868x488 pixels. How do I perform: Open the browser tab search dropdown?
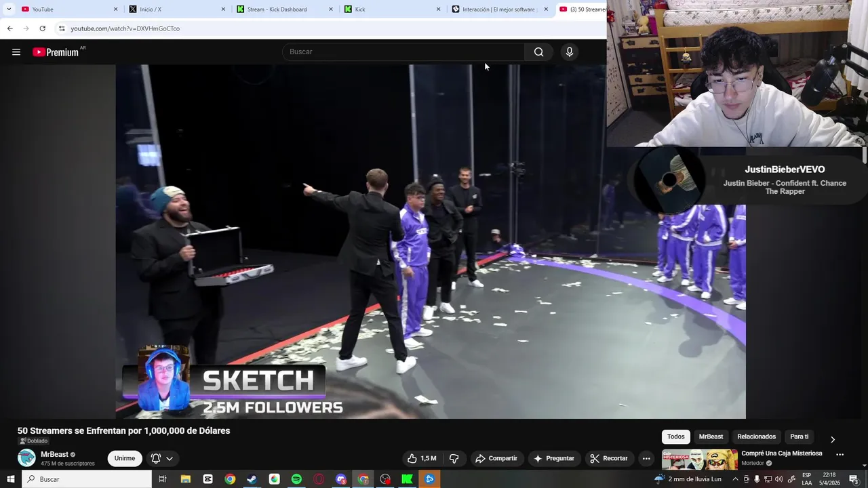point(9,9)
